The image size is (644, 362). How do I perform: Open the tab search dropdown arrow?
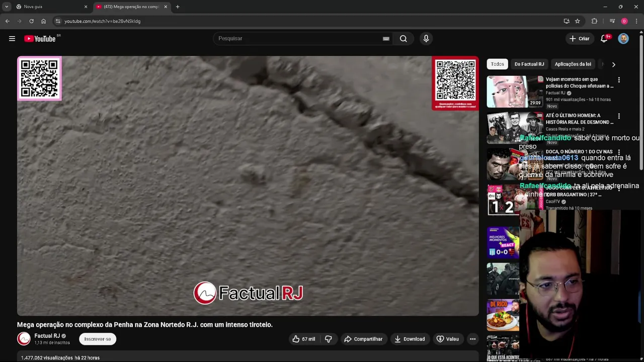click(7, 7)
